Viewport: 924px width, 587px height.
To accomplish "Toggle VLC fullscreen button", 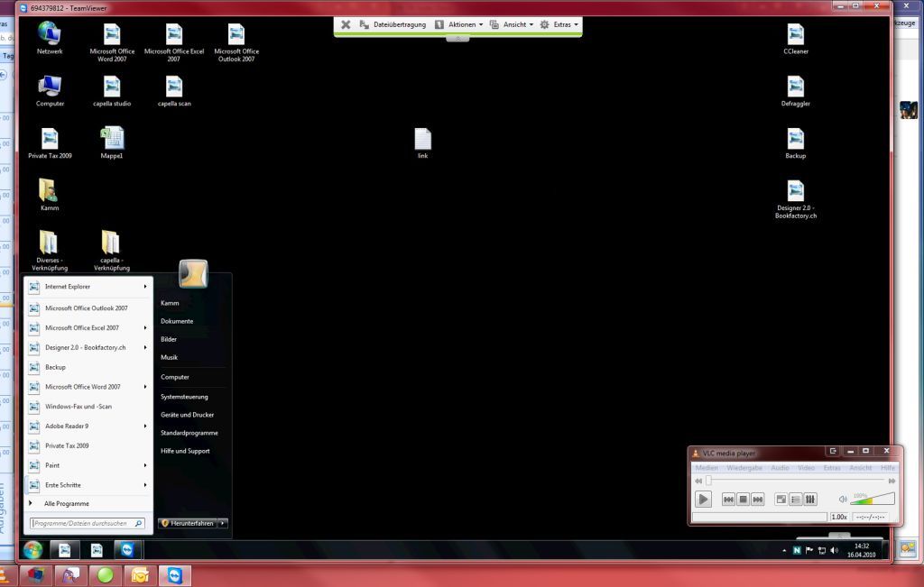I will coord(781,500).
